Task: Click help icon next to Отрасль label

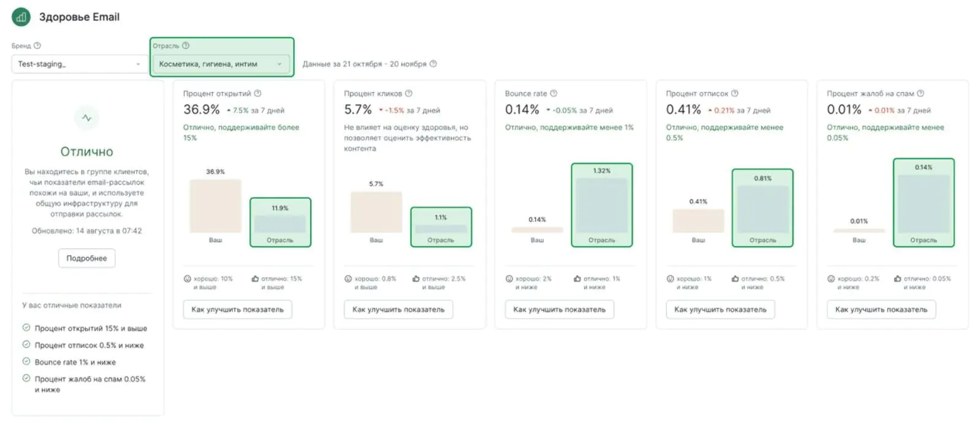Action: 186,45
